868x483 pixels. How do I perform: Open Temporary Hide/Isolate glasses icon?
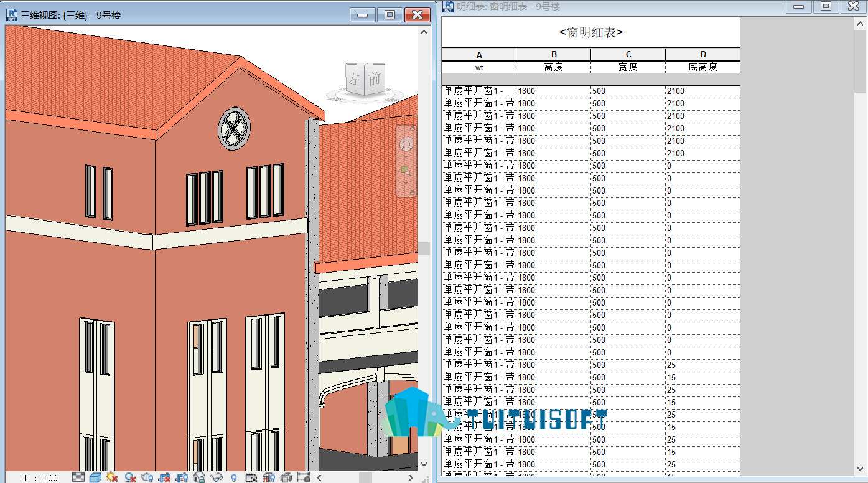click(x=216, y=478)
